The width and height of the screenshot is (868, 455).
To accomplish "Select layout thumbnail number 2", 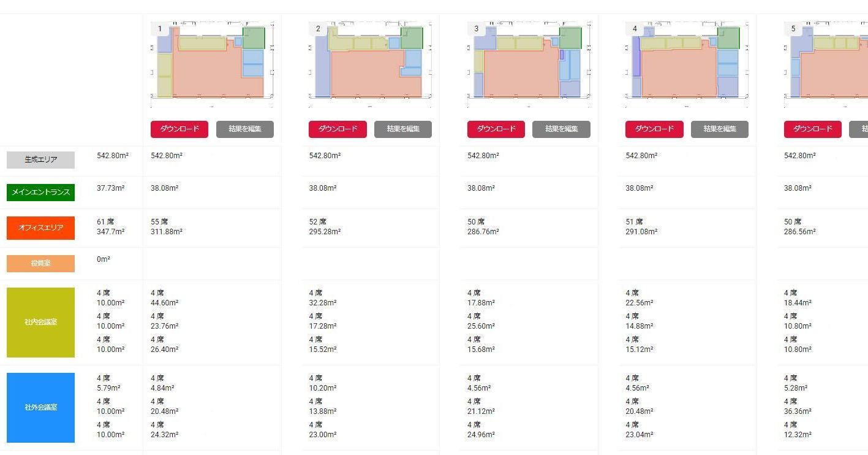I will pyautogui.click(x=370, y=63).
